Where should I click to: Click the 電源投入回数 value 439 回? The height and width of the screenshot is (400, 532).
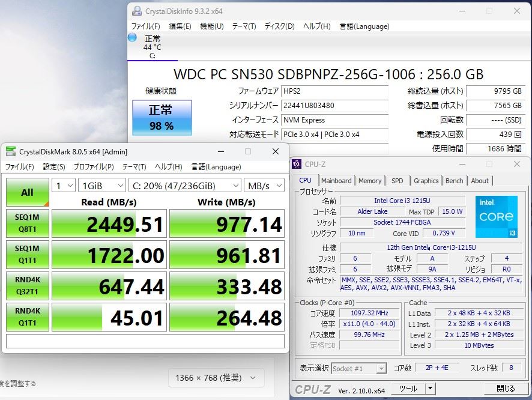pos(496,135)
